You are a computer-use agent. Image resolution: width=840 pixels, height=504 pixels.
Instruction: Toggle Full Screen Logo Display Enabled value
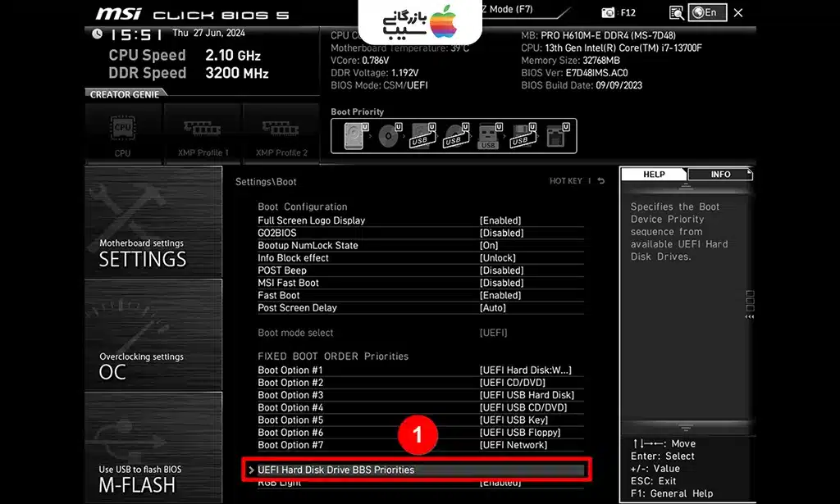(500, 220)
